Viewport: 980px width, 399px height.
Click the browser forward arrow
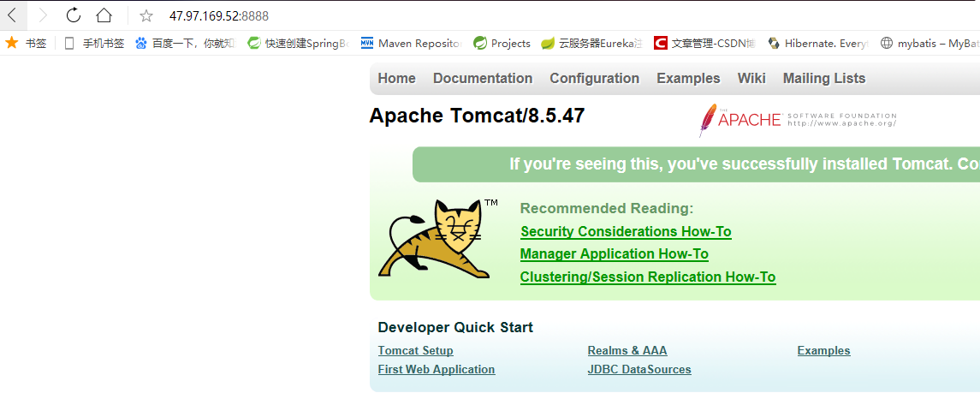pyautogui.click(x=43, y=15)
